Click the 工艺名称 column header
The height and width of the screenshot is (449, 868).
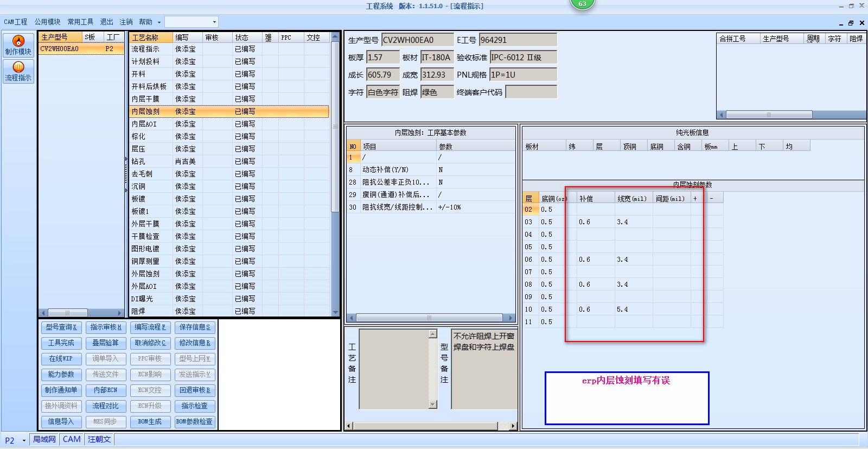click(x=151, y=37)
